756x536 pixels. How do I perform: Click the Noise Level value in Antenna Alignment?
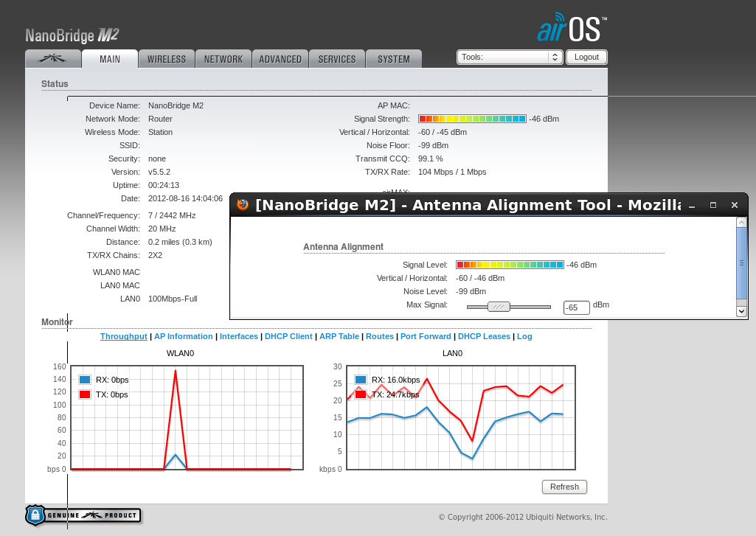pos(471,292)
